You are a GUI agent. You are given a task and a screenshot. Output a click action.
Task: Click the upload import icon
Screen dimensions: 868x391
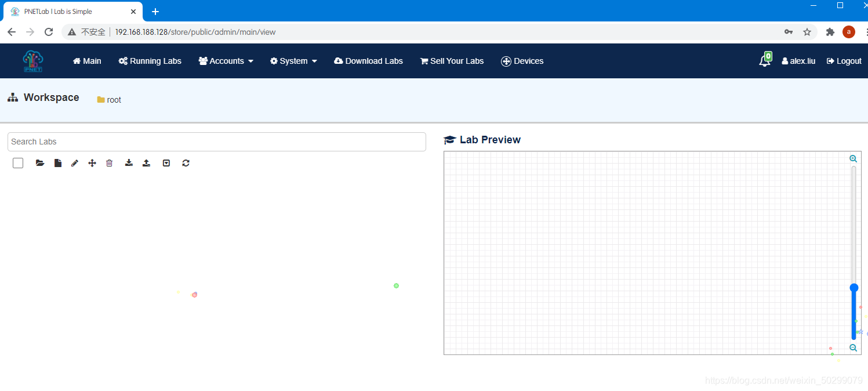147,163
